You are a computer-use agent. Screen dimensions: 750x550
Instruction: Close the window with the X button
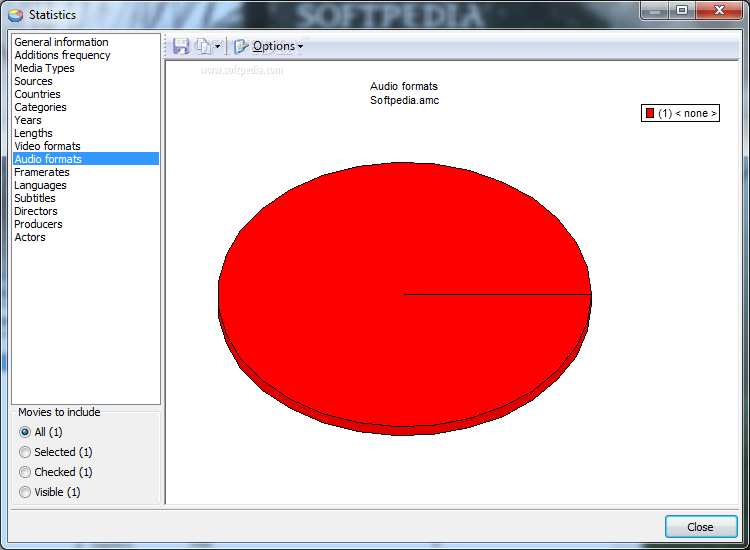pyautogui.click(x=719, y=10)
